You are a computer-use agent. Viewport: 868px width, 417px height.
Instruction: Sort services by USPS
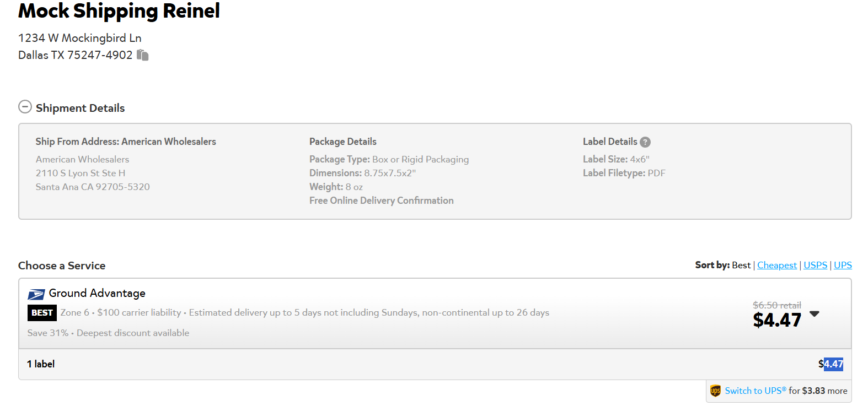pyautogui.click(x=816, y=265)
